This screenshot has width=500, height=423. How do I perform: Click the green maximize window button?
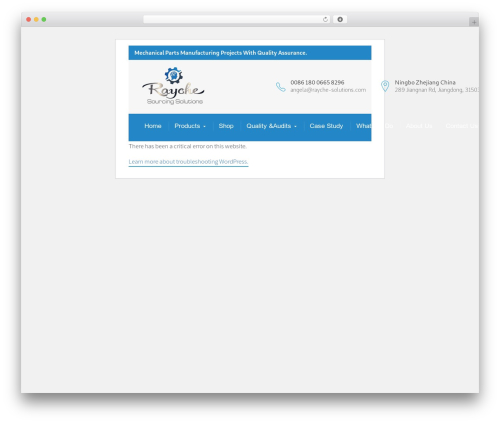[x=44, y=20]
